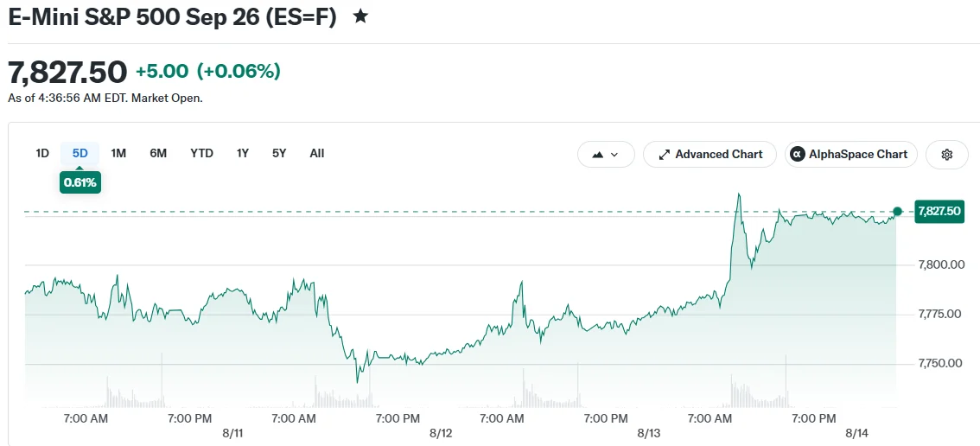Select the YTD time range tab
This screenshot has width=980, height=446.
202,153
